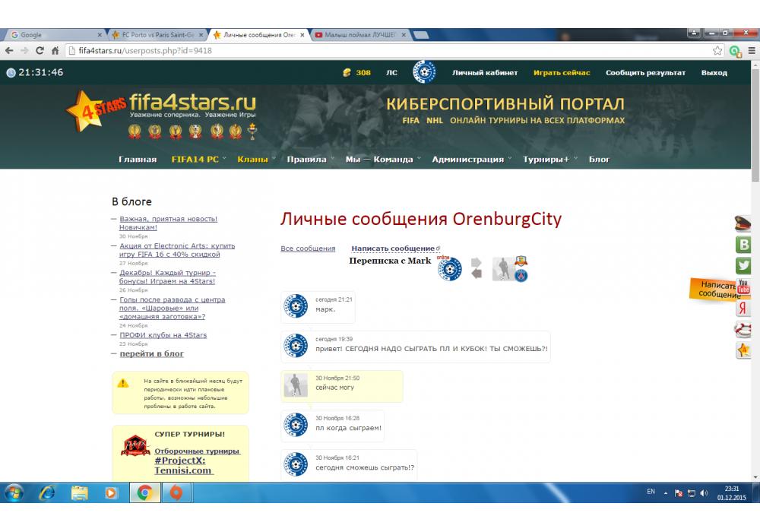Open Личный кабинет in top bar

[485, 73]
